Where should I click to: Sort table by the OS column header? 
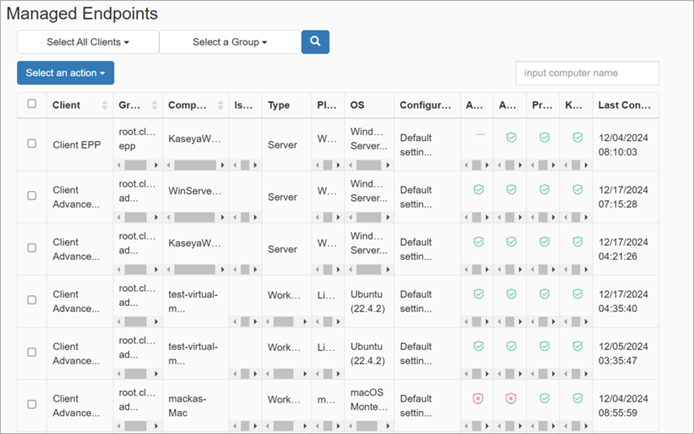[358, 104]
